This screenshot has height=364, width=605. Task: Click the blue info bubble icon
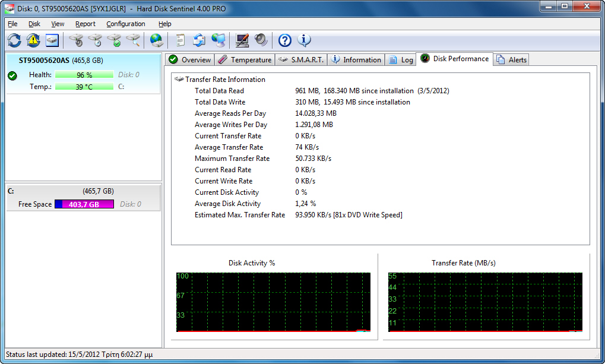click(304, 40)
